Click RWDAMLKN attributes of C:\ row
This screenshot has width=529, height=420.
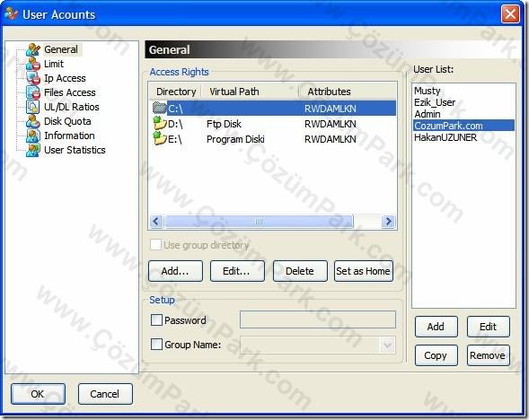(330, 109)
